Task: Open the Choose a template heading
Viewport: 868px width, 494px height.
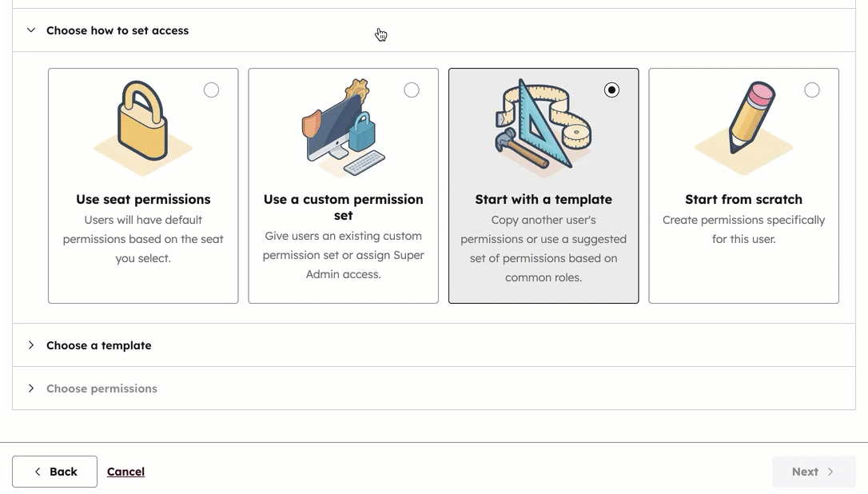Action: (x=98, y=345)
